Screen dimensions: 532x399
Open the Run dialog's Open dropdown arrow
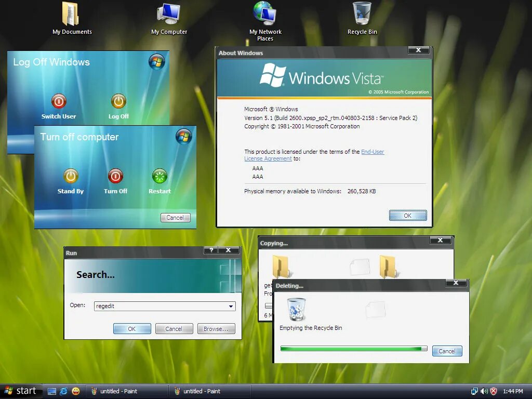click(231, 306)
